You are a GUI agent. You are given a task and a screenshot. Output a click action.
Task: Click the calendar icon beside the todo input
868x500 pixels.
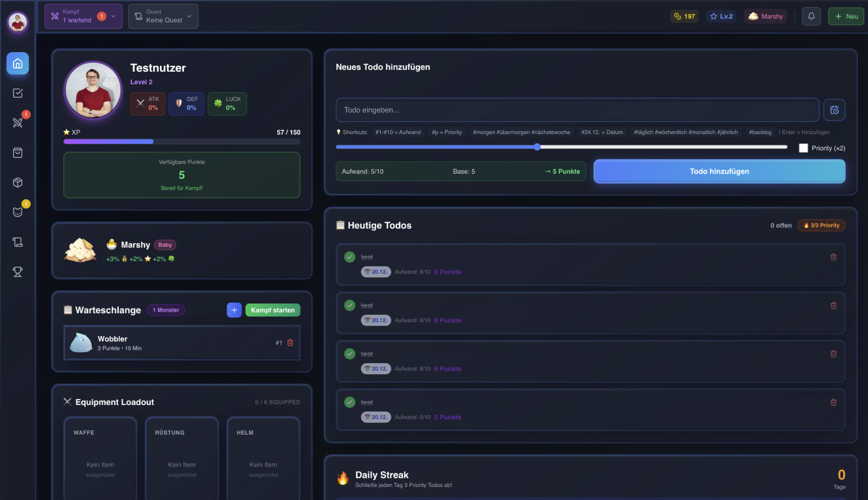click(834, 110)
